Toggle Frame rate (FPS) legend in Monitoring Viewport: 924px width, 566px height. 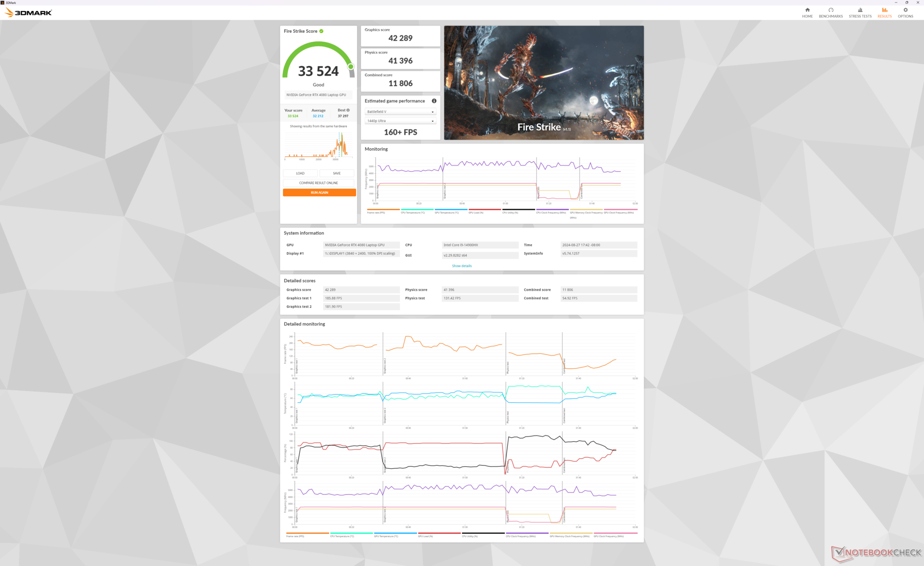point(376,212)
